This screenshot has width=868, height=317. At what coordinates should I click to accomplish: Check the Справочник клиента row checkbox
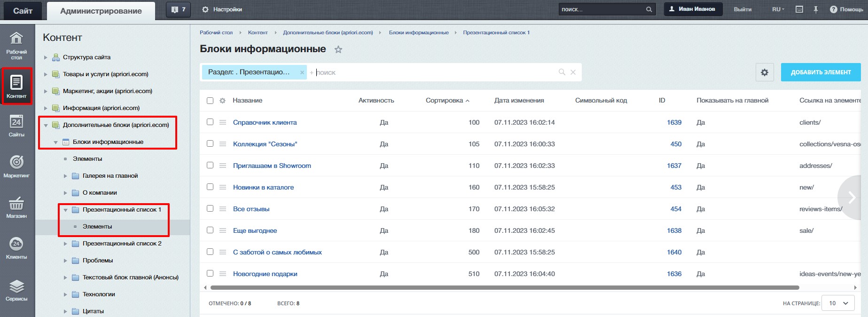tap(210, 122)
